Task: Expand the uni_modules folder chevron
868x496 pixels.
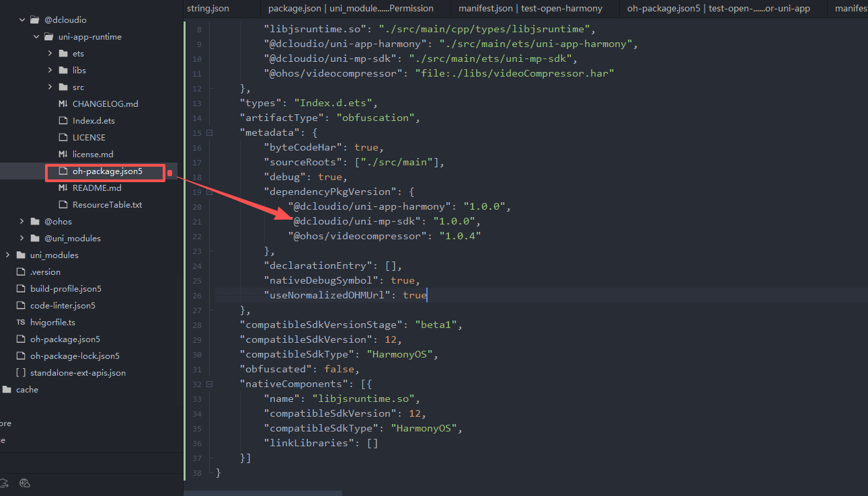Action: (8, 255)
